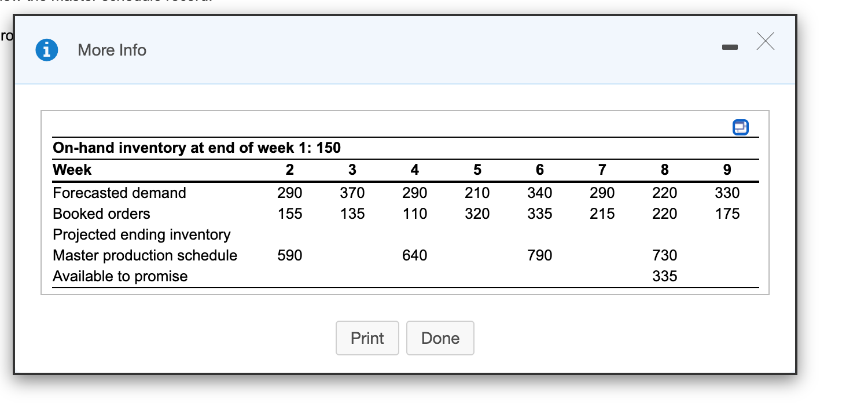Select the value 590 in Master production schedule
Screen dimensions: 868x404
tap(289, 255)
